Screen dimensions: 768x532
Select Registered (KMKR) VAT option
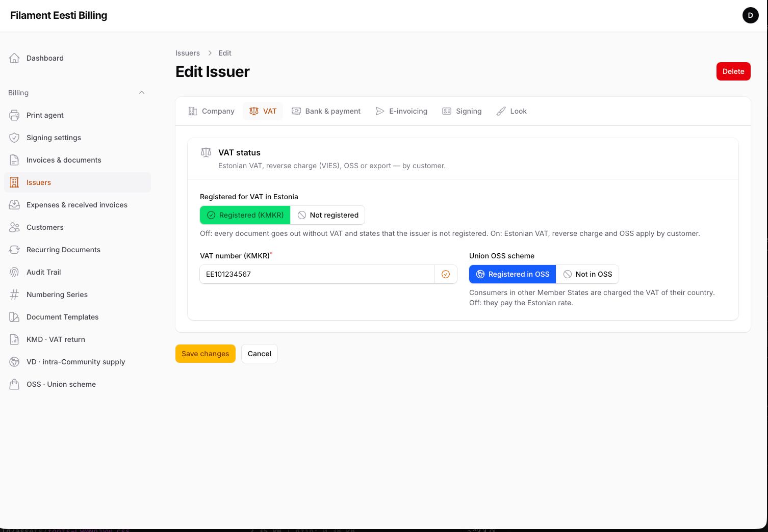click(245, 215)
